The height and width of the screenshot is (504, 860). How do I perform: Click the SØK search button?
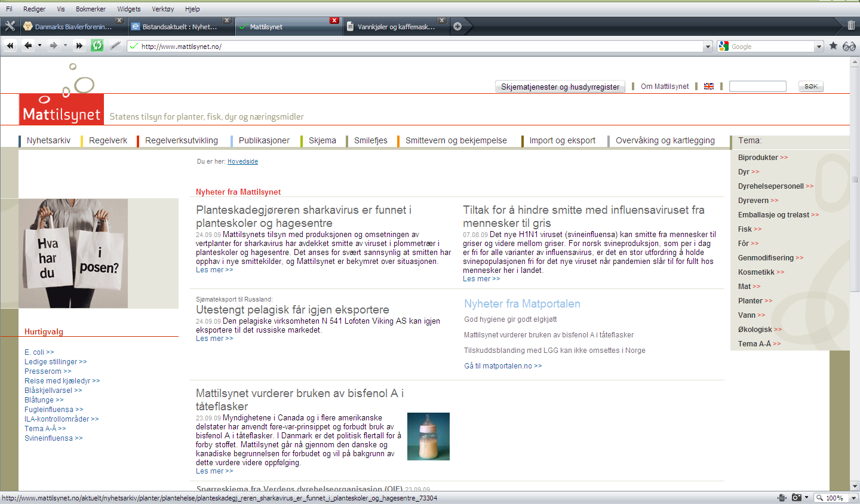point(811,87)
